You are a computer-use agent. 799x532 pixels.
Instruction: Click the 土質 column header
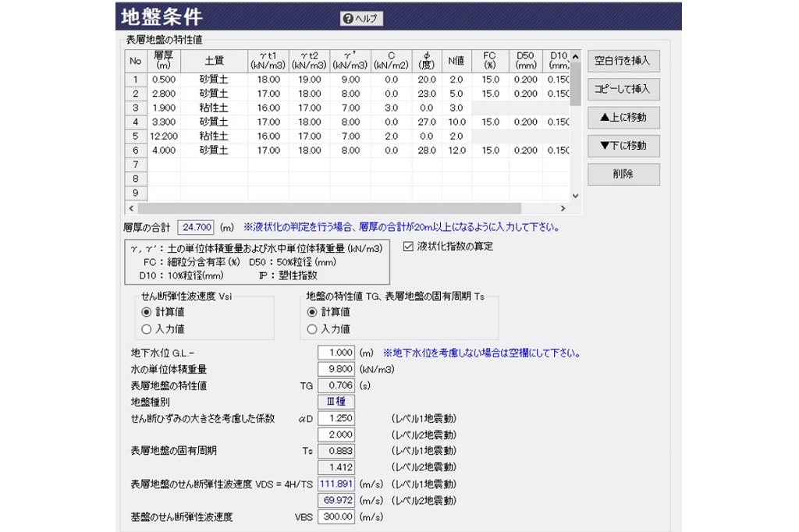(214, 61)
